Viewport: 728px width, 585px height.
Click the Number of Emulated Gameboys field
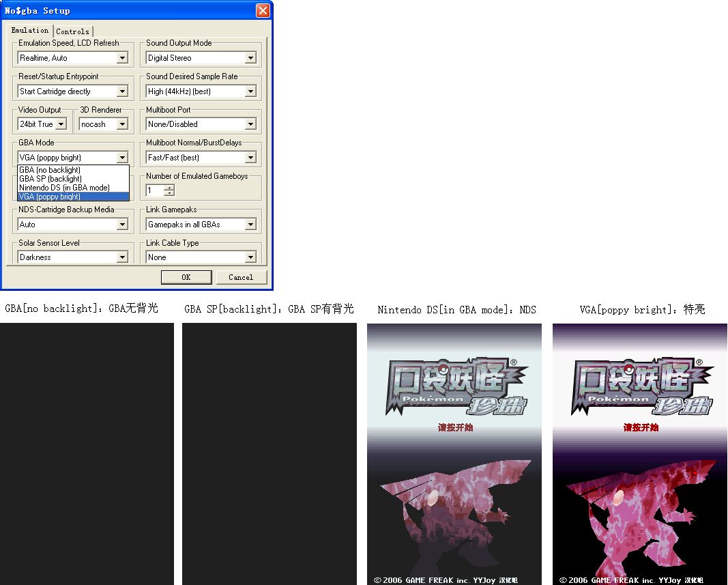click(x=155, y=190)
